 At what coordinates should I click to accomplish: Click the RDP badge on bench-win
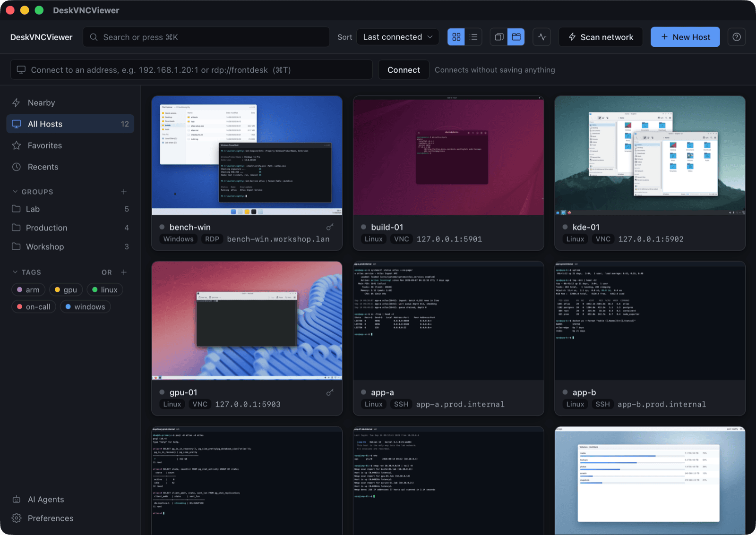pyautogui.click(x=212, y=239)
